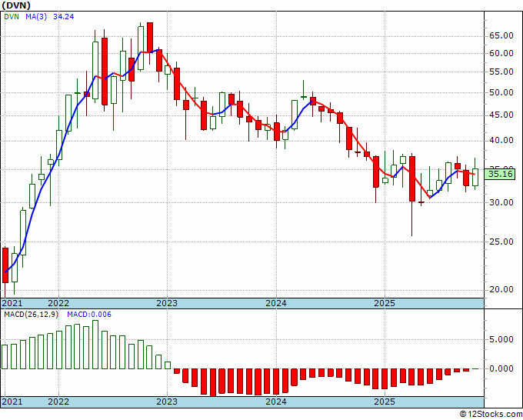This screenshot has width=523, height=420.
Task: Click 2025 on the price chart timeline
Action: (x=385, y=303)
